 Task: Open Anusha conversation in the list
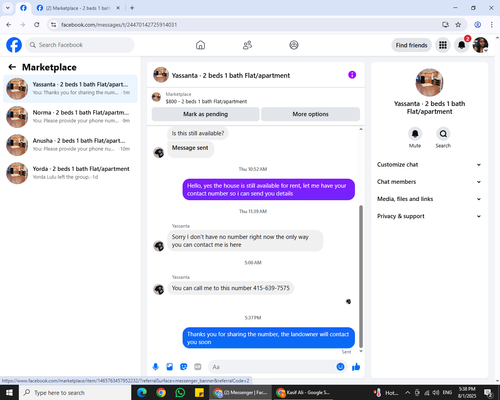point(70,145)
